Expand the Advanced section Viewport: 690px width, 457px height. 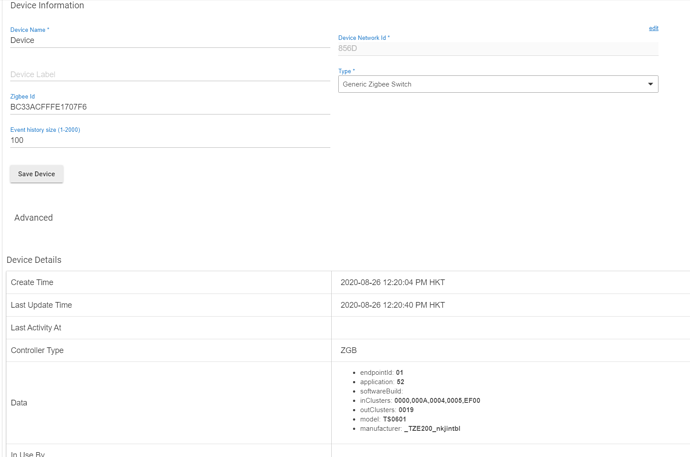point(34,217)
